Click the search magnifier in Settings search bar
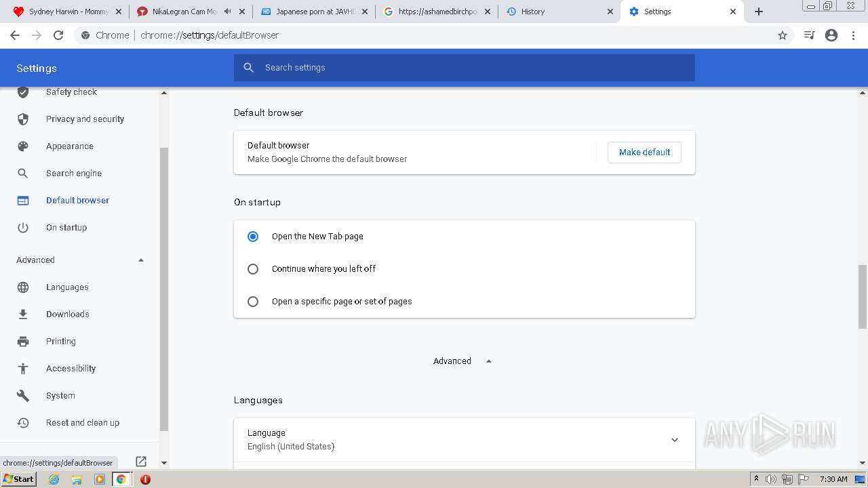The image size is (868, 488). click(x=249, y=68)
